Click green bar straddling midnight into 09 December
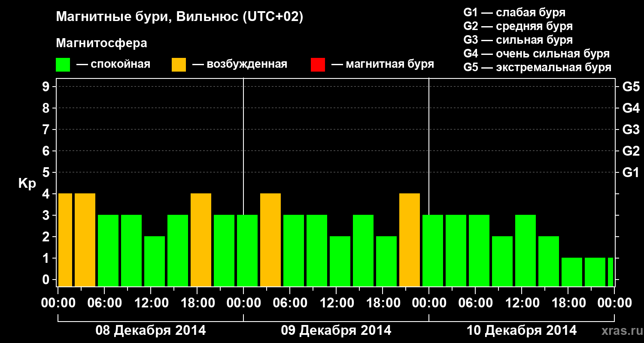 (247, 251)
